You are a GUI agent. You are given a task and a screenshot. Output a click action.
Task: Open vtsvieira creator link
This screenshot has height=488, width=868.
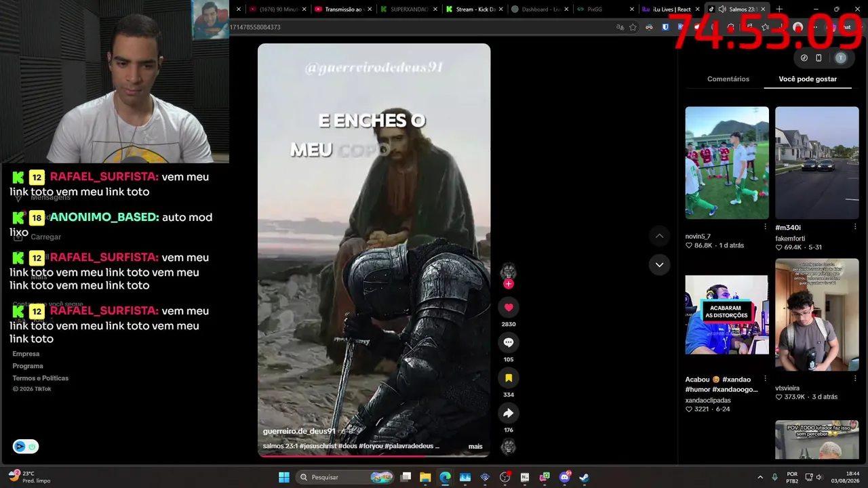click(x=787, y=388)
